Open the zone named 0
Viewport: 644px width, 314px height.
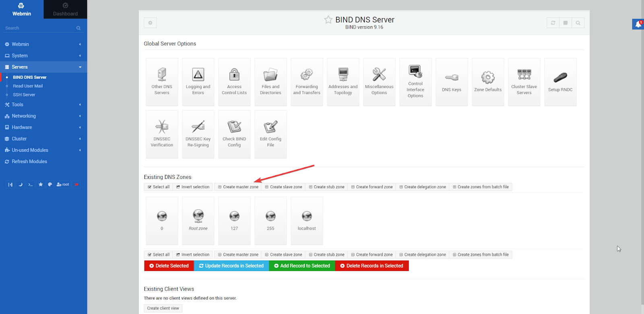point(162,221)
